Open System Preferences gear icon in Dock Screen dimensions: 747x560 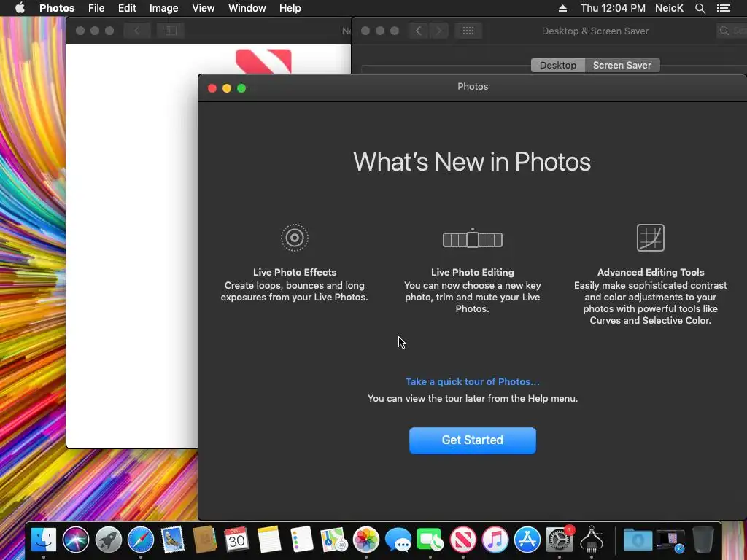coord(560,540)
